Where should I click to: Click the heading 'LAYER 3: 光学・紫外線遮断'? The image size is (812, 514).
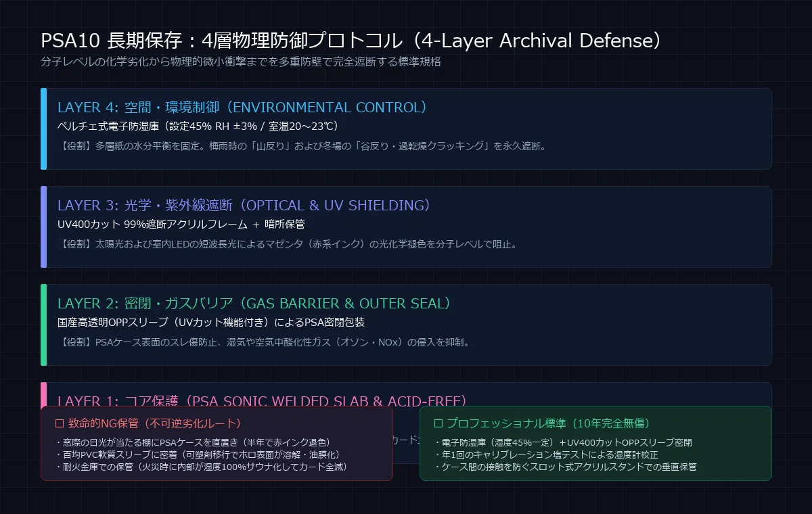244,206
